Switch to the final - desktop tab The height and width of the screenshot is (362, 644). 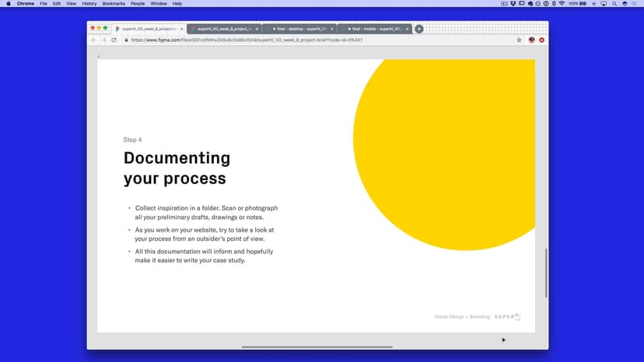299,30
